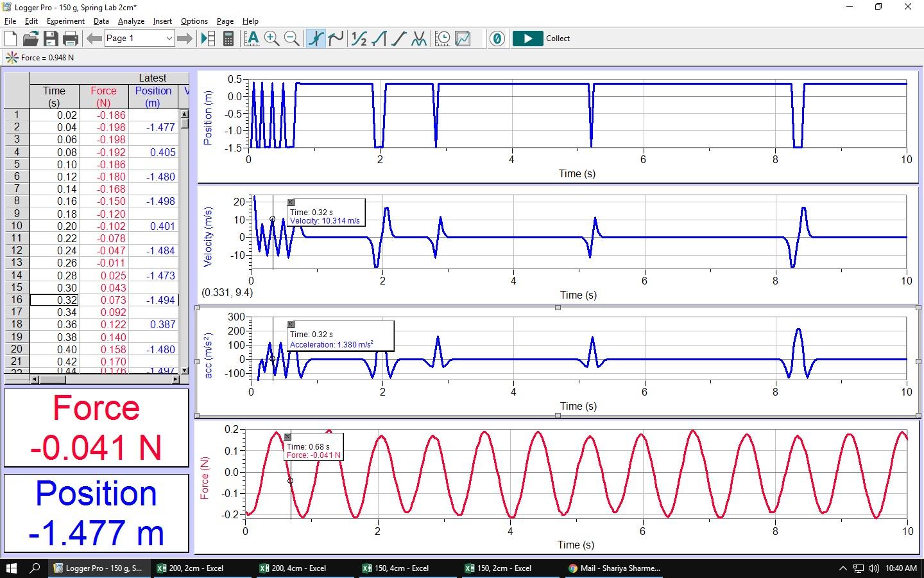Toggle the Examine tool in toolbar
The image size is (924, 578).
click(x=316, y=39)
